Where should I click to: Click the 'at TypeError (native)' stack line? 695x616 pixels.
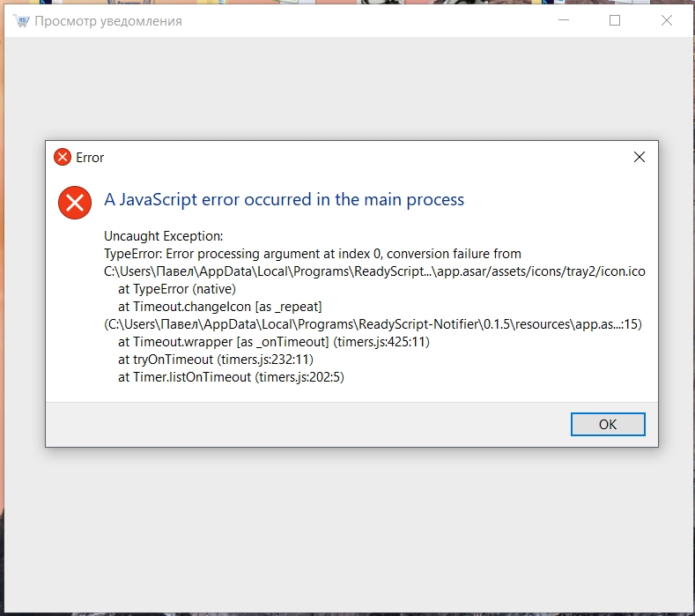pyautogui.click(x=177, y=289)
